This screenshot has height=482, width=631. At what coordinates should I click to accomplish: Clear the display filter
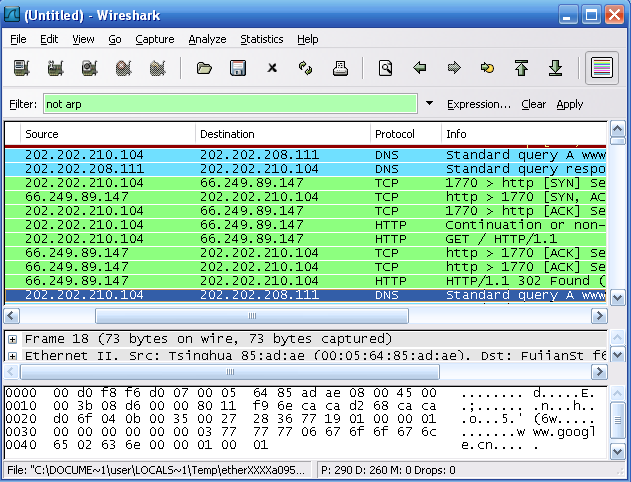[534, 104]
